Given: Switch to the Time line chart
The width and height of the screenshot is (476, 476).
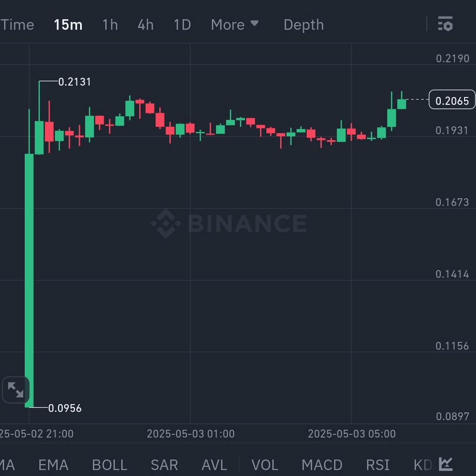Looking at the screenshot, I should pos(17,25).
